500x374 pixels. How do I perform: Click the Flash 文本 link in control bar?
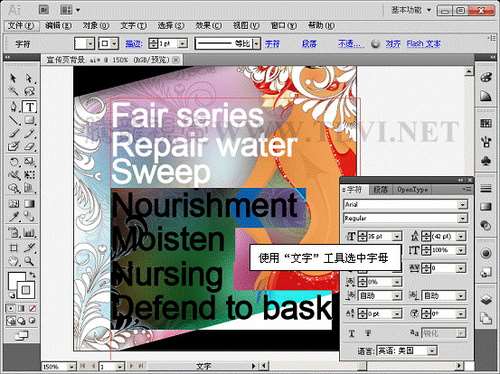point(423,44)
